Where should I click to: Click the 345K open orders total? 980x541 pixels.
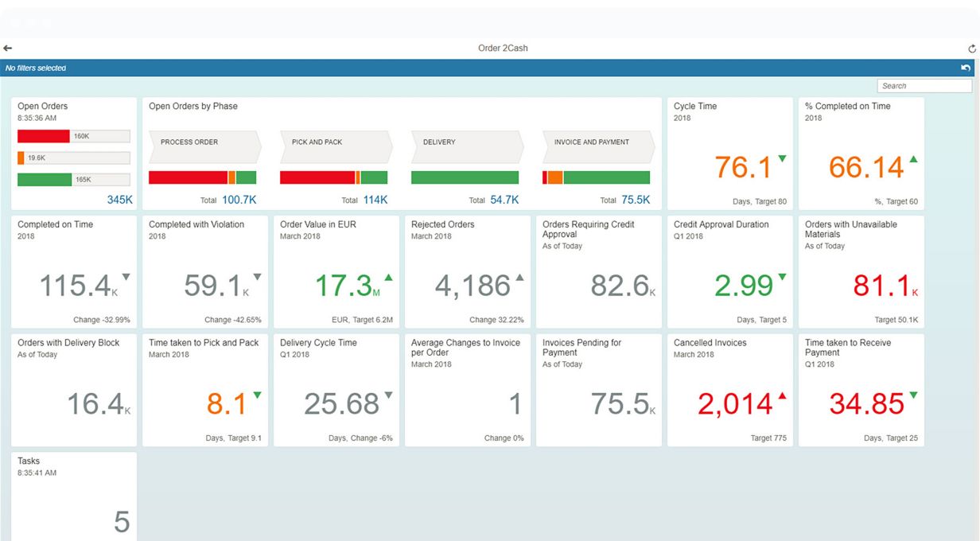point(119,200)
